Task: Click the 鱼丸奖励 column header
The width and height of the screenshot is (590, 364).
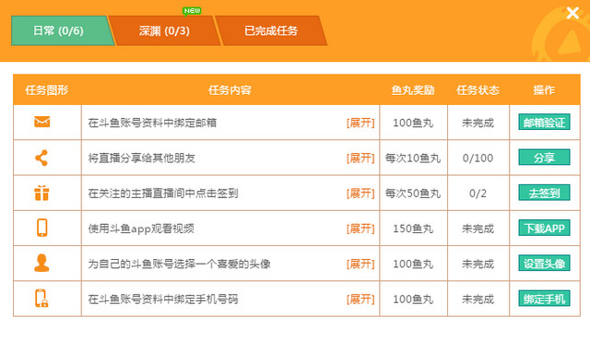Action: click(x=413, y=90)
